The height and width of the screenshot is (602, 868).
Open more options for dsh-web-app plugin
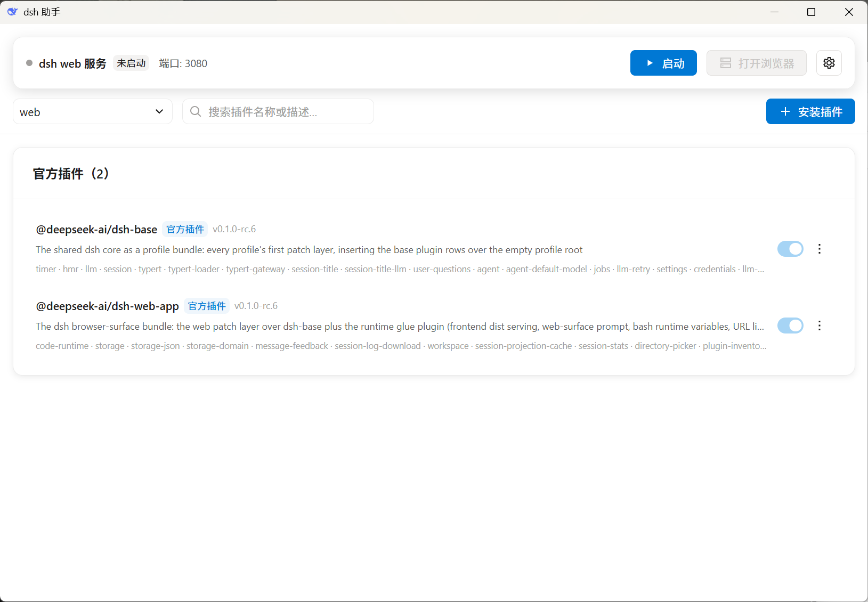[820, 326]
